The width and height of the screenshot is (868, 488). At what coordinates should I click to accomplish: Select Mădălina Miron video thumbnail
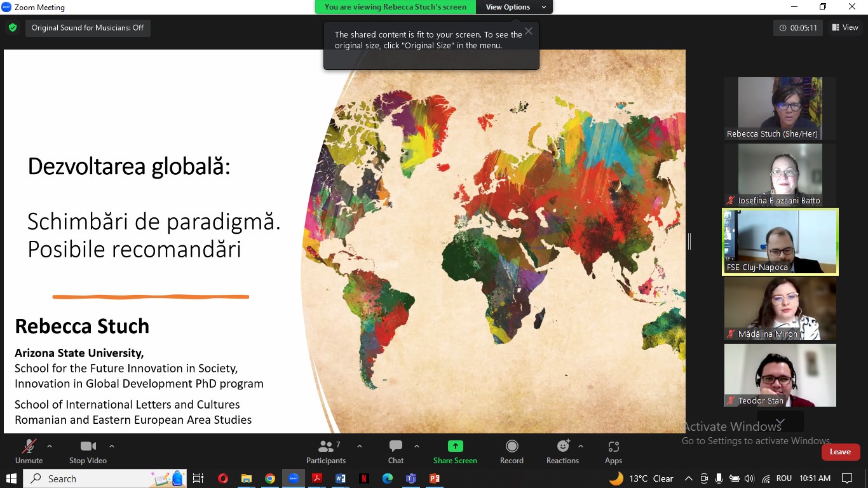coord(780,308)
